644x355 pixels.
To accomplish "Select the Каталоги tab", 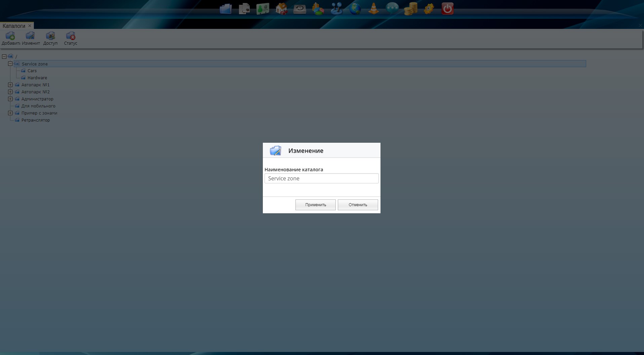I will point(14,26).
